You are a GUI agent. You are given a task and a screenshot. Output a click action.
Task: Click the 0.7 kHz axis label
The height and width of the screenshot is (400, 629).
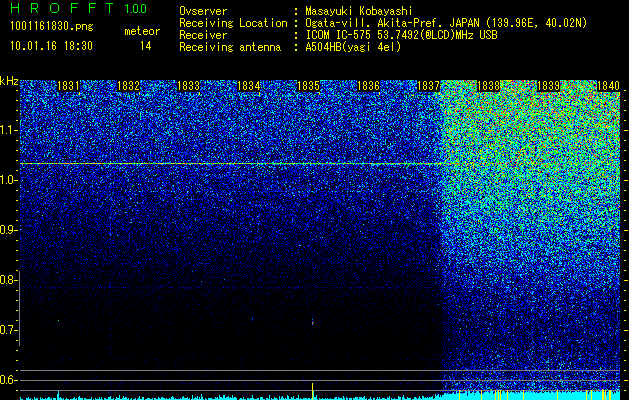click(x=8, y=330)
